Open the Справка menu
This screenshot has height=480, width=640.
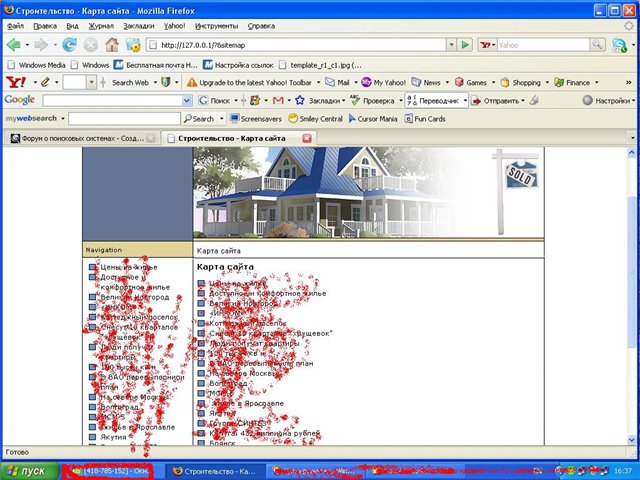(x=261, y=26)
